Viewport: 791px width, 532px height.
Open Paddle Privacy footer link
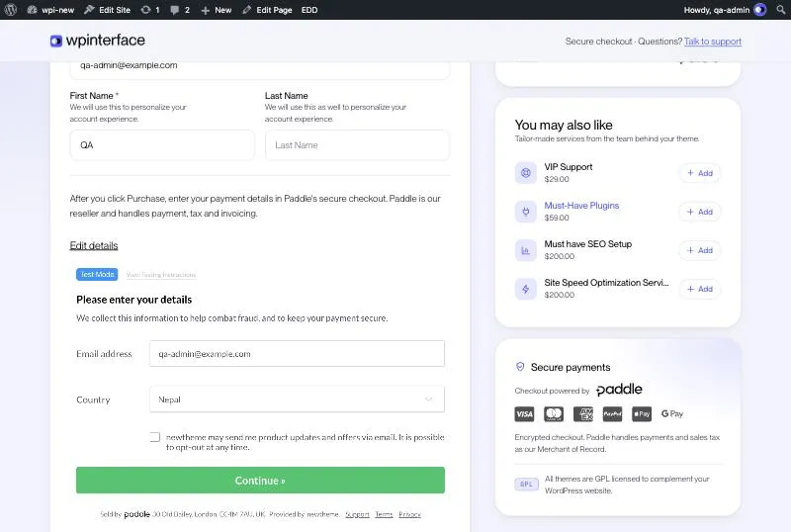pyautogui.click(x=409, y=514)
